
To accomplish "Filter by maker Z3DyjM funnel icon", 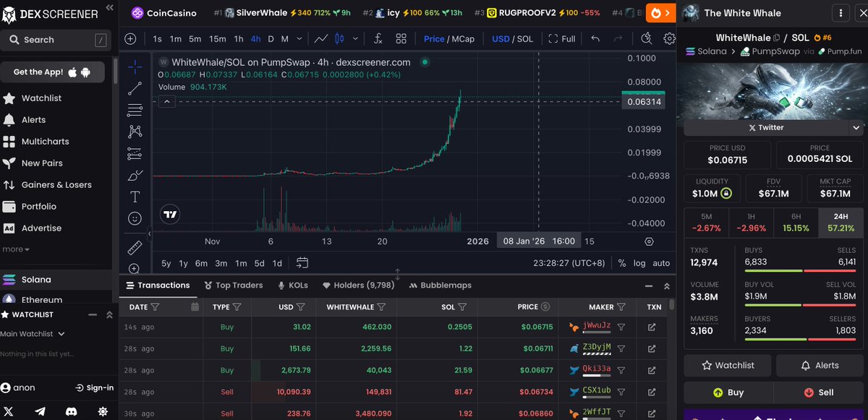I will [x=621, y=348].
